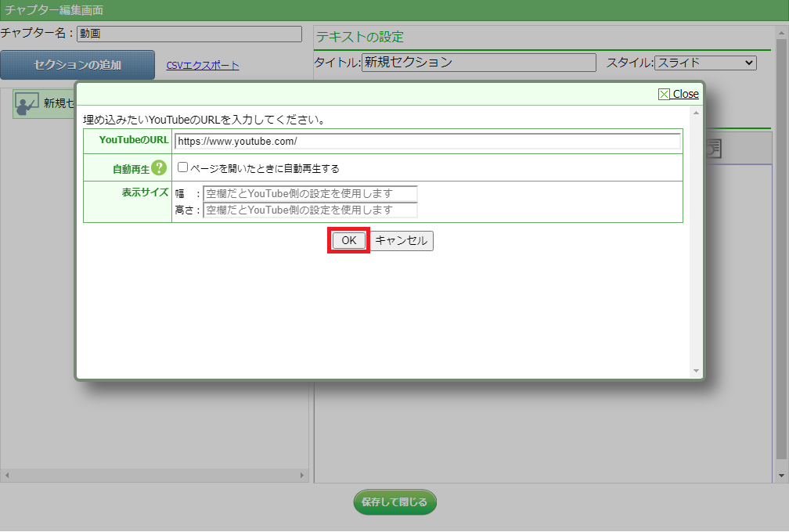Click the dialog scrollbar up arrow
Screen dimensions: 789x532
tap(696, 113)
